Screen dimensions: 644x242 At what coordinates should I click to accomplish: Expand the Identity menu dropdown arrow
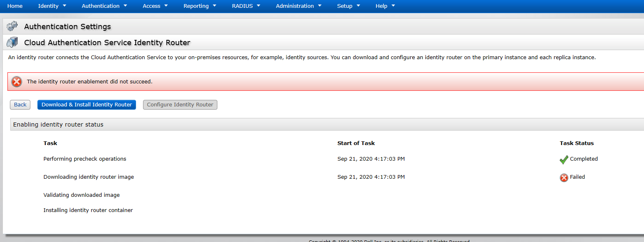coord(65,6)
